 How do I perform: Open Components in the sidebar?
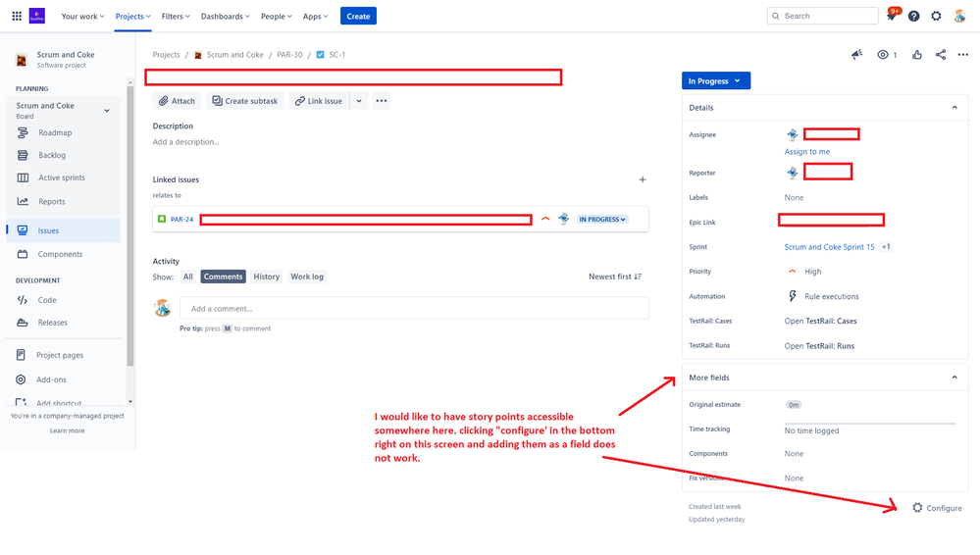[60, 254]
